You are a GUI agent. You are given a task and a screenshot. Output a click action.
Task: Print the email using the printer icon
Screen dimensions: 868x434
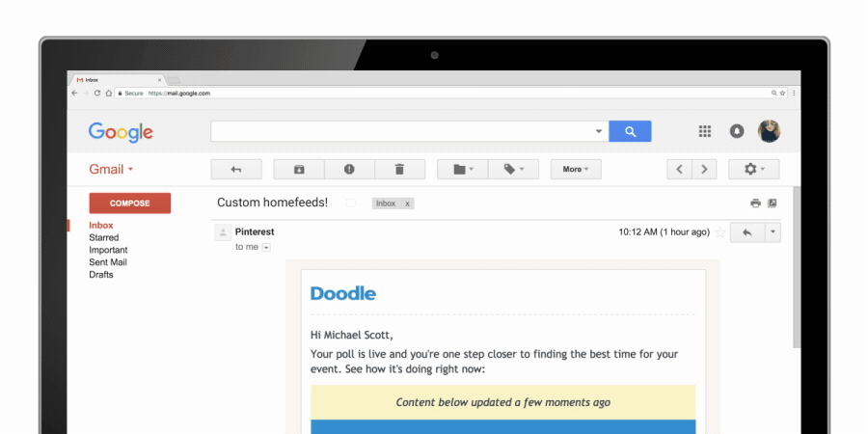[755, 203]
